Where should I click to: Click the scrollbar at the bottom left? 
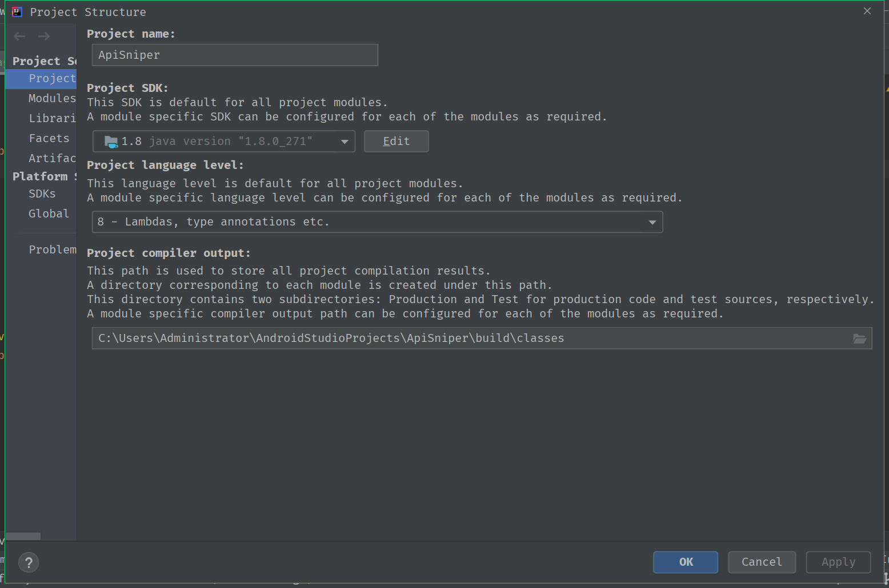pos(23,536)
